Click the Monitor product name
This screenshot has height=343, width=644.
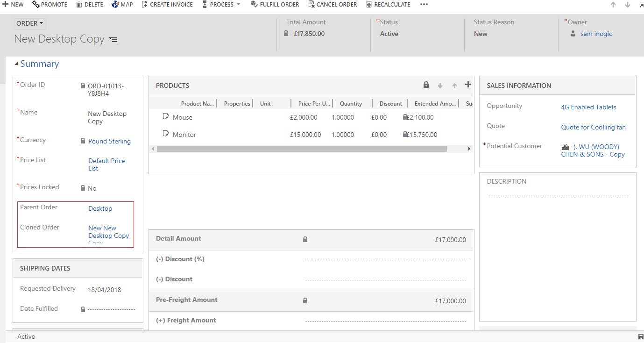coord(184,135)
